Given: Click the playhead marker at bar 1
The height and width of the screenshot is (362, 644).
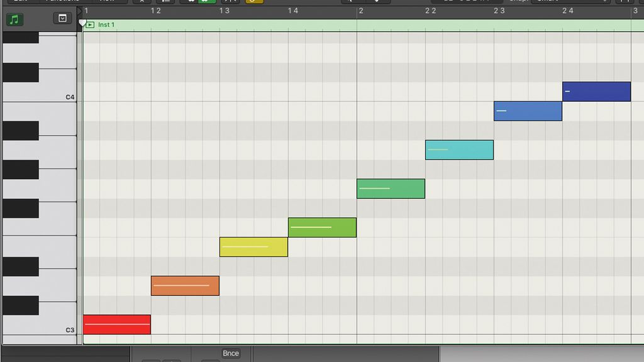Looking at the screenshot, I should pos(82,21).
